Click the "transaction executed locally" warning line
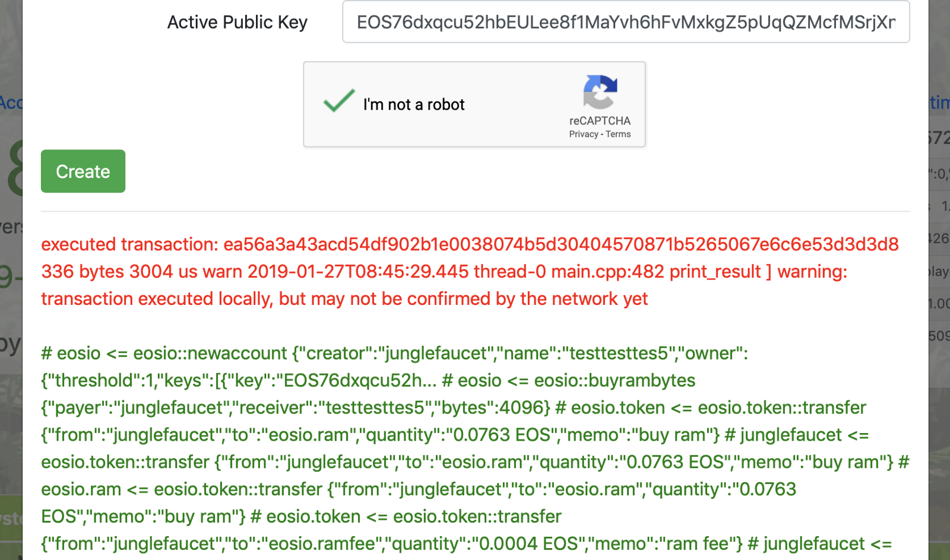Screen dimensions: 950x560 coord(344,299)
